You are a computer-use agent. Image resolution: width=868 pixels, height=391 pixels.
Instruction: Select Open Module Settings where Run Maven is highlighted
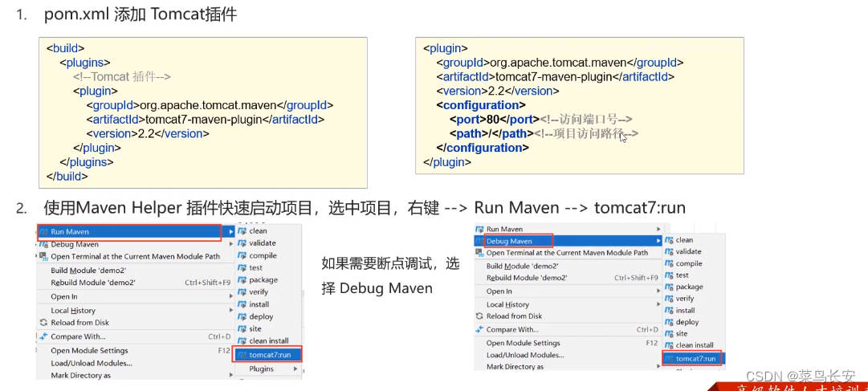pyautogui.click(x=89, y=351)
